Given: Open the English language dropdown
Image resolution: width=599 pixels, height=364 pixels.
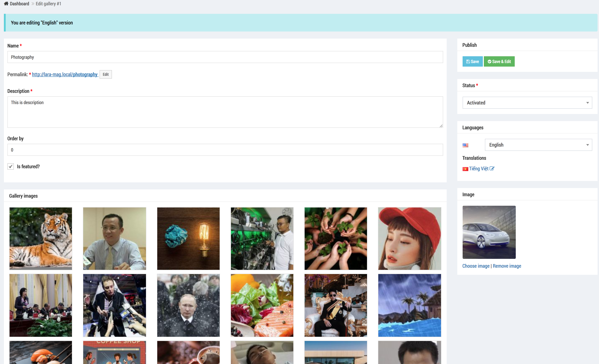Looking at the screenshot, I should click(x=535, y=145).
